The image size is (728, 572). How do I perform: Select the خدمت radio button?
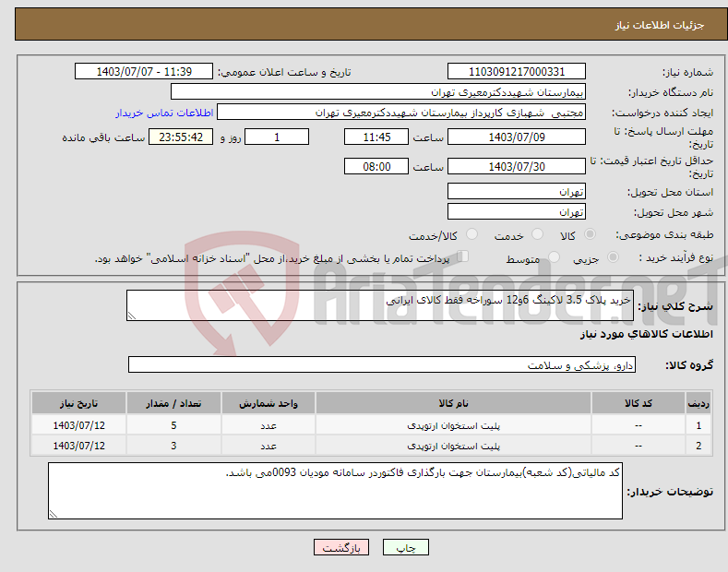(x=537, y=234)
